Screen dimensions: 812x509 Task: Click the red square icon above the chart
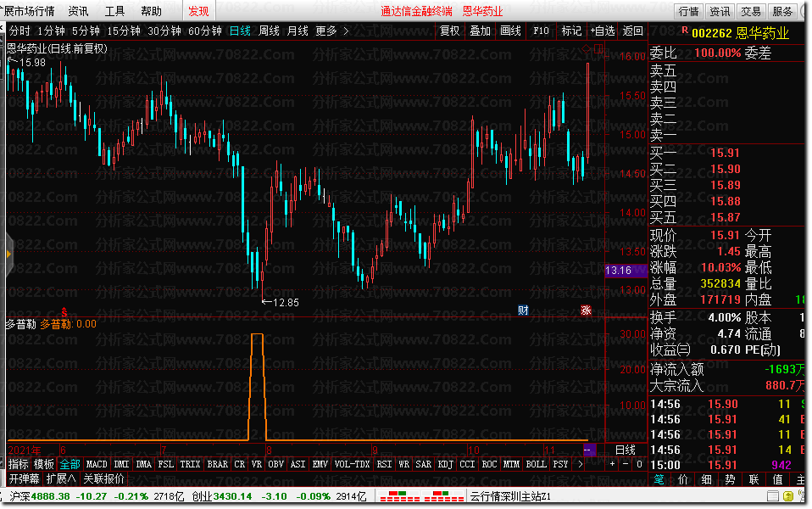(x=598, y=48)
